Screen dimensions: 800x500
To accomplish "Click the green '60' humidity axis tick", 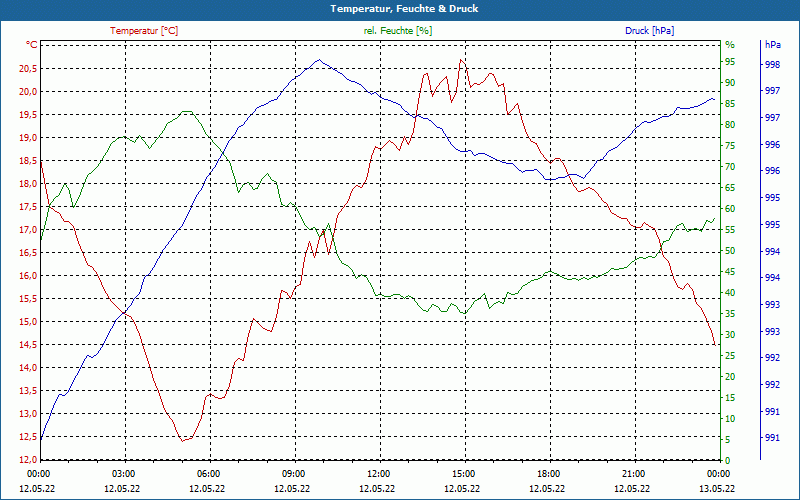I will click(730, 208).
